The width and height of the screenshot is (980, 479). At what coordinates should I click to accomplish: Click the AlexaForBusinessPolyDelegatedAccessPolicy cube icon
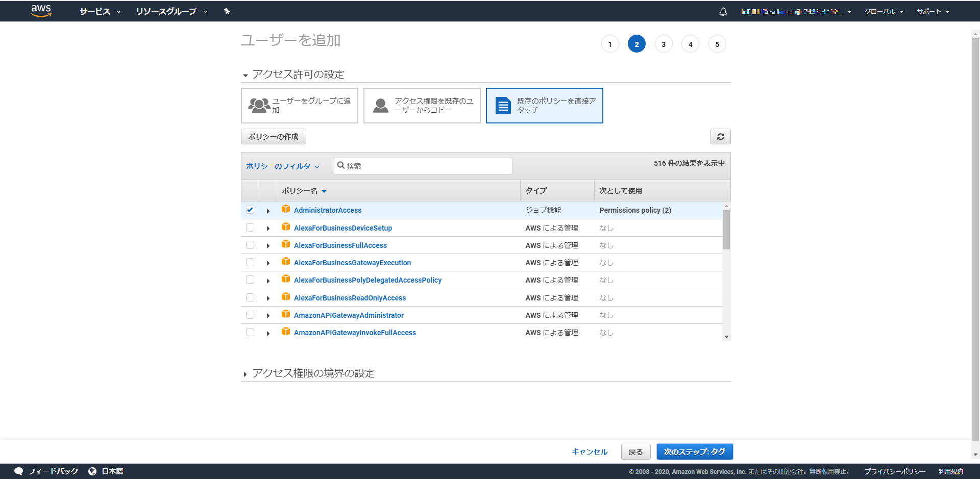(x=286, y=279)
